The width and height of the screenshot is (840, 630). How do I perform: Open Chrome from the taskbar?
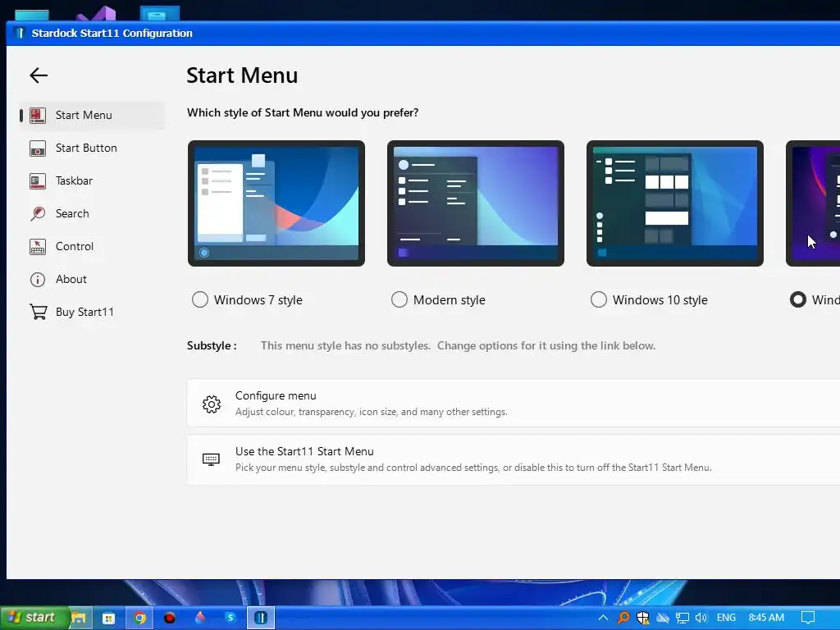(139, 619)
